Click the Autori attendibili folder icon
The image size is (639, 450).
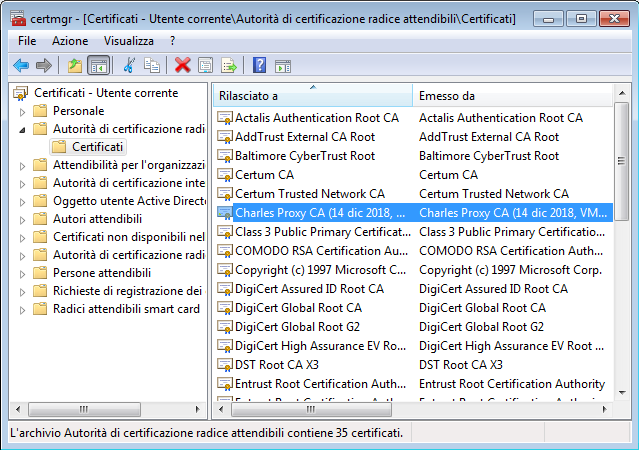tap(40, 219)
